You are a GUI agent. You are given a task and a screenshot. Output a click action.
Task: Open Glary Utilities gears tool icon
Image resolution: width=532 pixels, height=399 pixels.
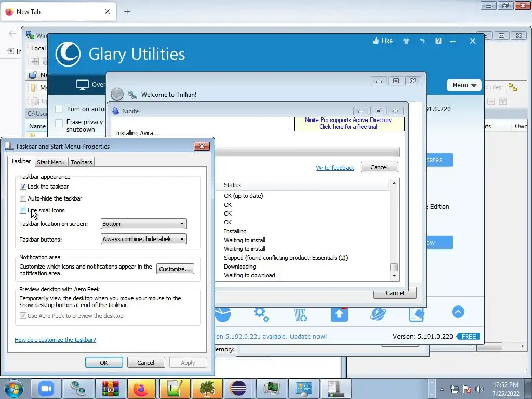[261, 314]
